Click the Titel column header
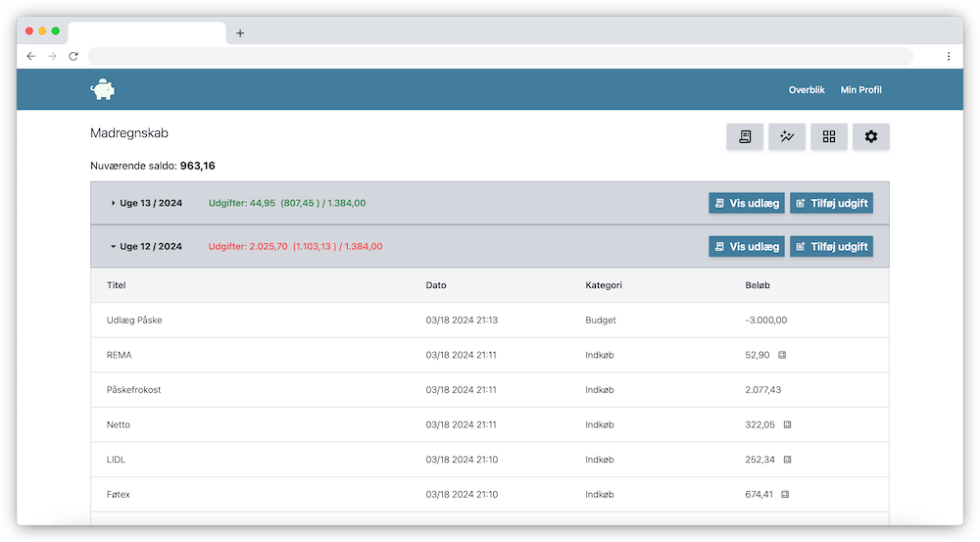Viewport: 980px width, 542px height. (x=117, y=285)
